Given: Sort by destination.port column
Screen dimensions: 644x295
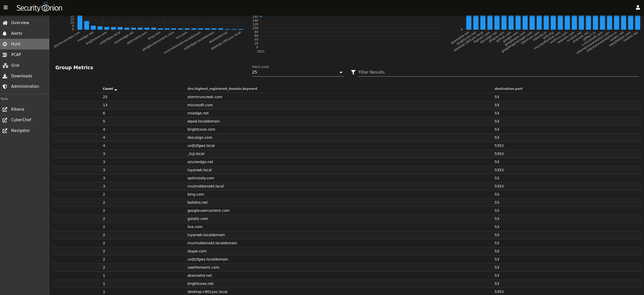Looking at the screenshot, I should point(508,89).
